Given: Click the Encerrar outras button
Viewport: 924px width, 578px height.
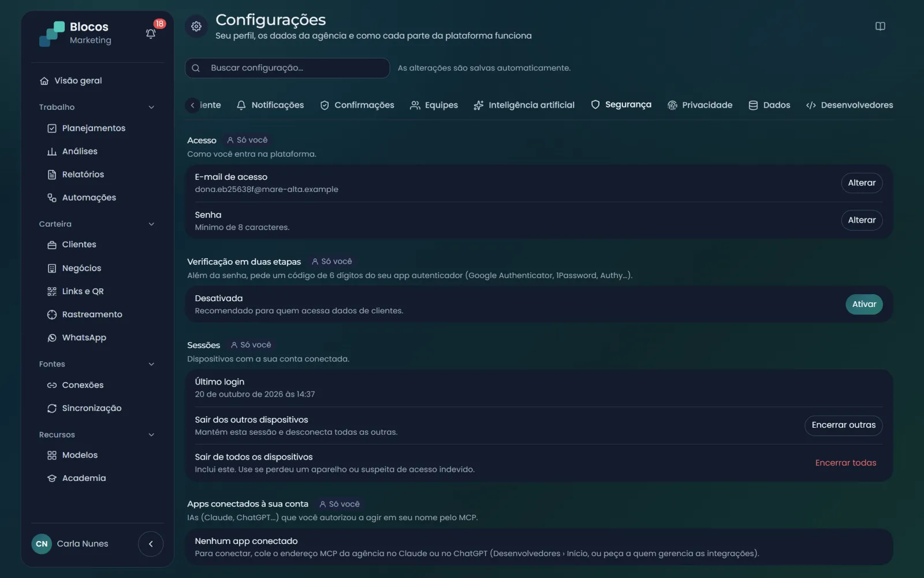Looking at the screenshot, I should pyautogui.click(x=843, y=425).
